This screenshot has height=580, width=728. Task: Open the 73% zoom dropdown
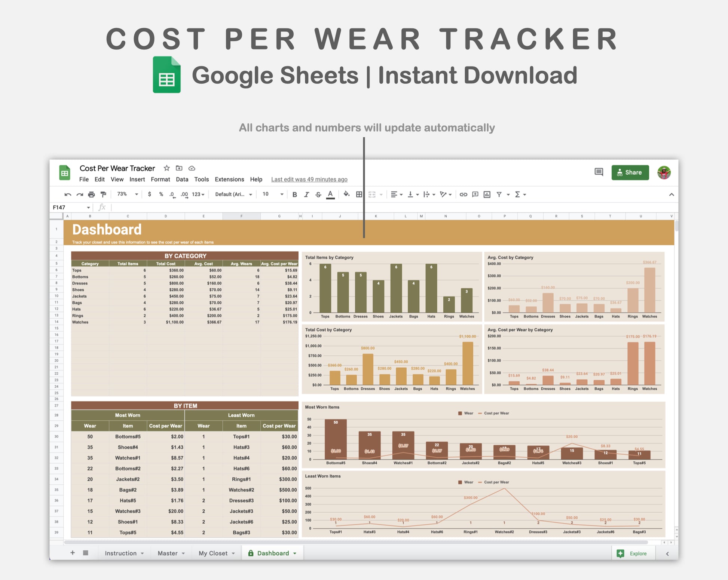click(x=127, y=194)
